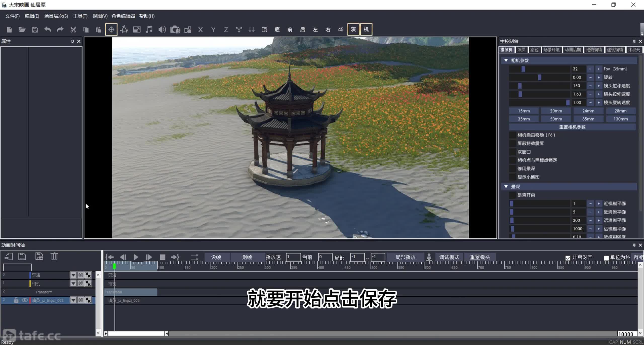Click the New file icon in toolbar
Screen dimensions: 644x345
(9, 30)
